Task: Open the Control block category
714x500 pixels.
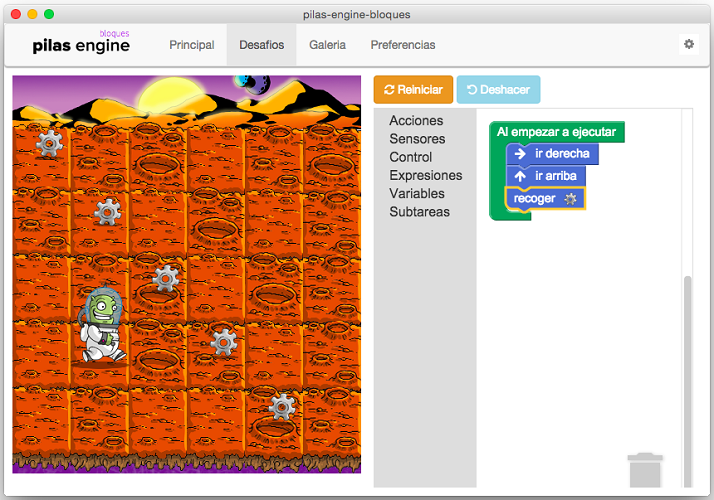Action: pos(410,157)
